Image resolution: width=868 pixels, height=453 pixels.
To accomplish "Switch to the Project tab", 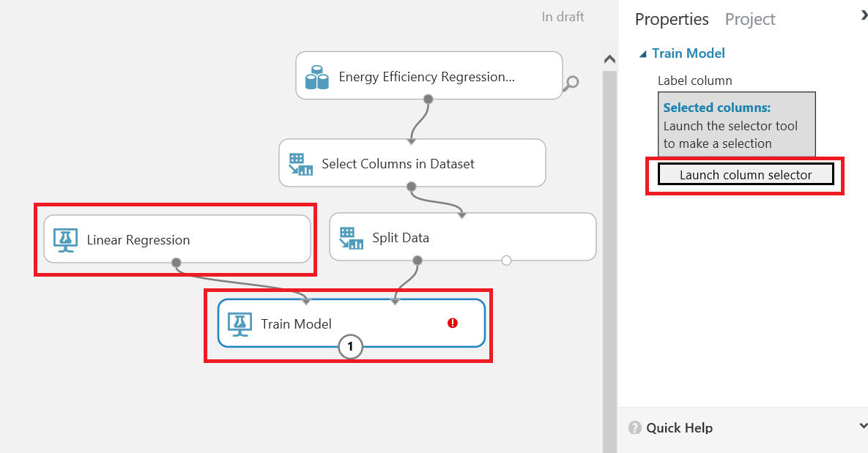I will coord(750,19).
